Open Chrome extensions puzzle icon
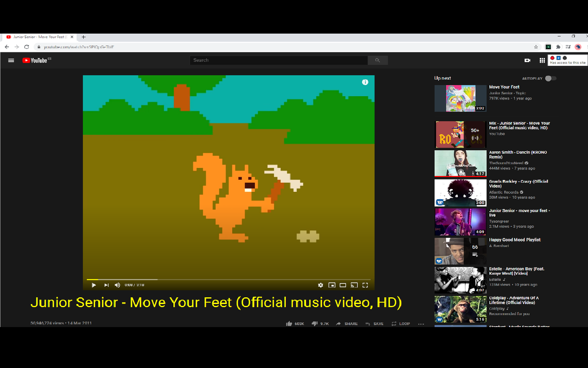 (558, 47)
